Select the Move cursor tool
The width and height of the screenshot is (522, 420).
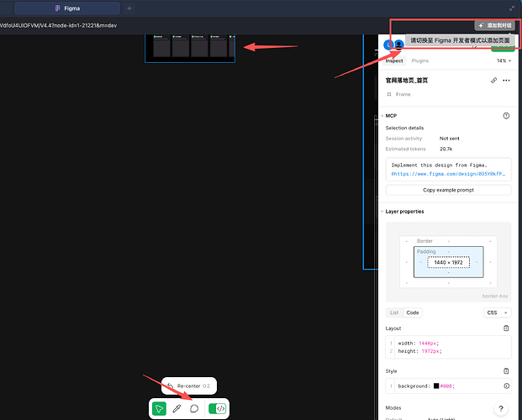click(x=159, y=408)
